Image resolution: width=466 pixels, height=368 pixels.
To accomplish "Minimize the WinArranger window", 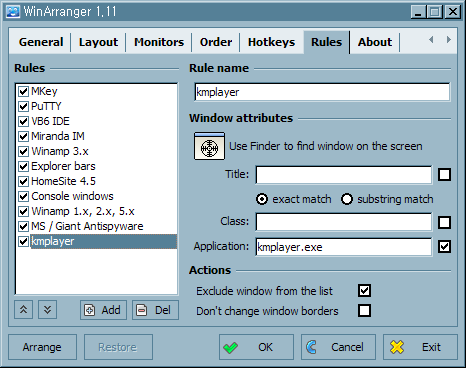I will coord(418,12).
